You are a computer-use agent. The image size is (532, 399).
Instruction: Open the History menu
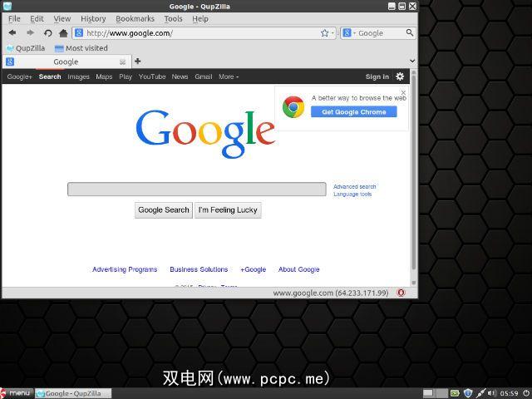(x=93, y=19)
